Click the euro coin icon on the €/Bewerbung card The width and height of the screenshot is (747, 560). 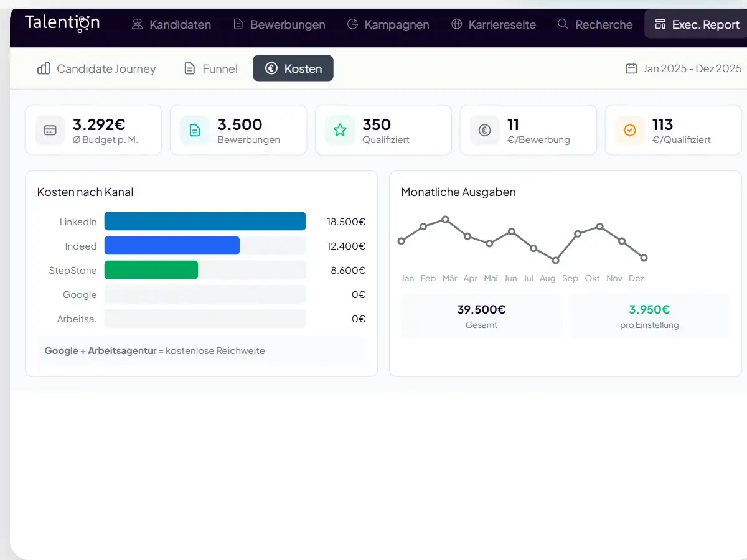click(x=484, y=130)
